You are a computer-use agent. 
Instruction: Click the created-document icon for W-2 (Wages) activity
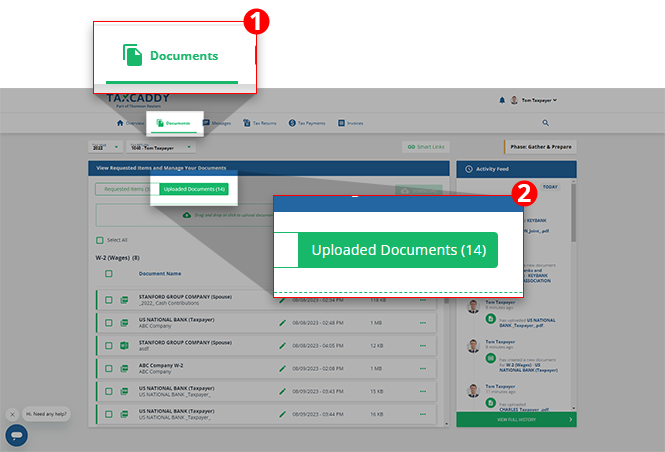pyautogui.click(x=491, y=358)
